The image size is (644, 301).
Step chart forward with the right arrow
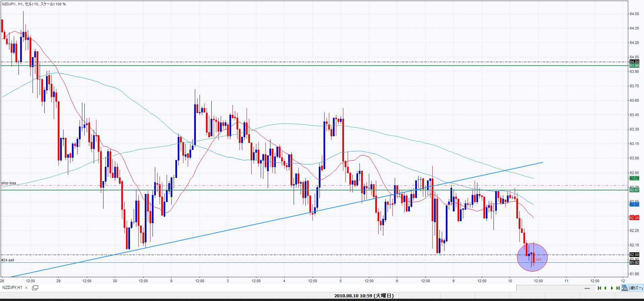[x=612, y=288]
